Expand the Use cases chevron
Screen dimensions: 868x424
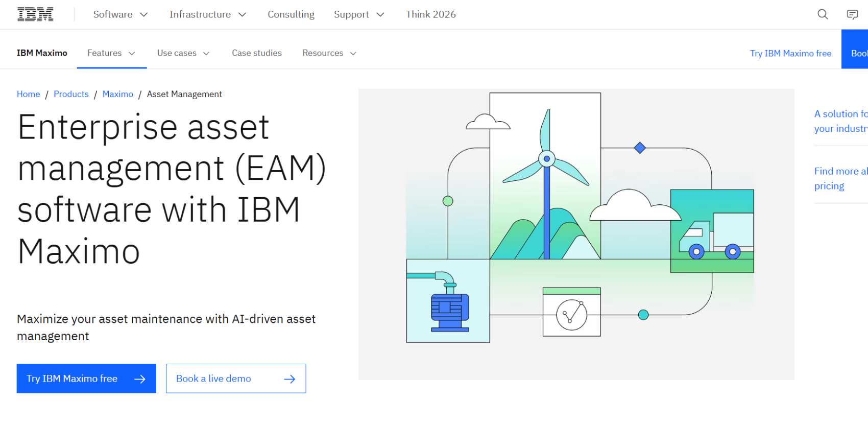(x=206, y=54)
